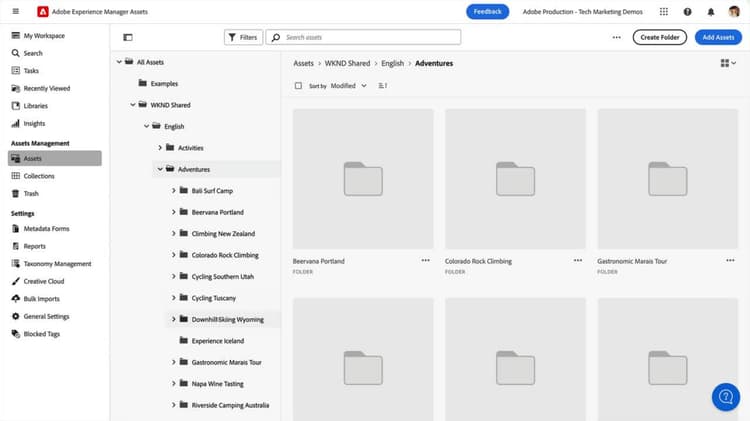Viewport: 750px width, 421px height.
Task: Open the hamburger navigation menu
Action: coord(15,11)
